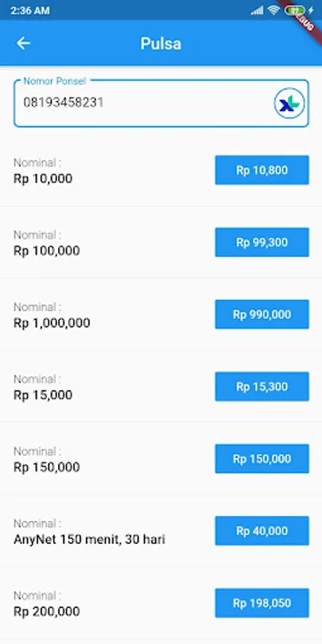Click the Nomor Ponsel input field
The width and height of the screenshot is (322, 644).
pos(161,103)
